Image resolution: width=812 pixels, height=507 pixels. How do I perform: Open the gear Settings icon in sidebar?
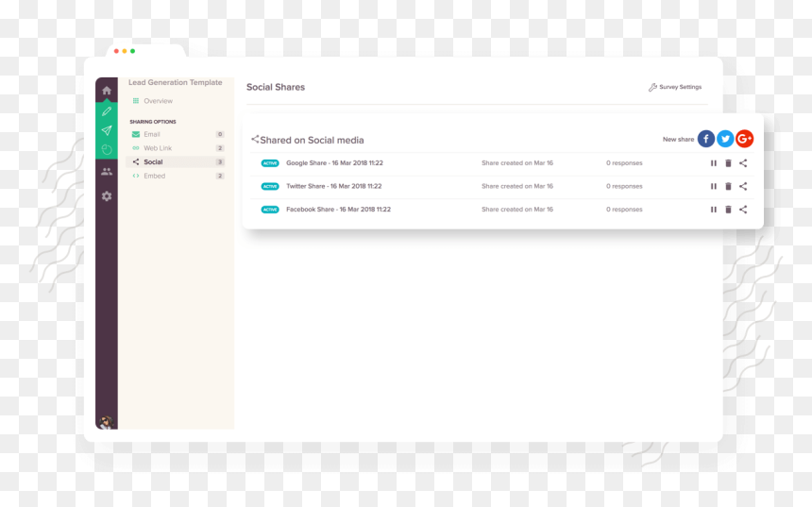[x=106, y=196]
